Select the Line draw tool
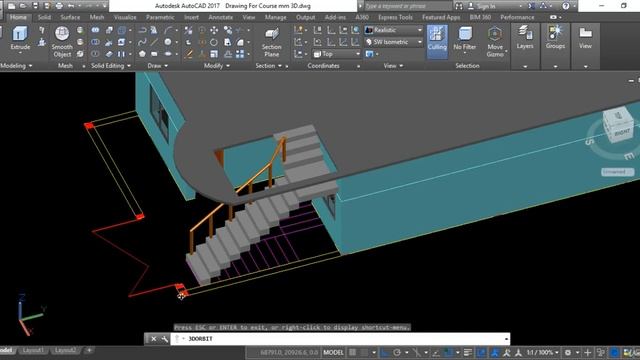The width and height of the screenshot is (640, 360). pyautogui.click(x=154, y=42)
